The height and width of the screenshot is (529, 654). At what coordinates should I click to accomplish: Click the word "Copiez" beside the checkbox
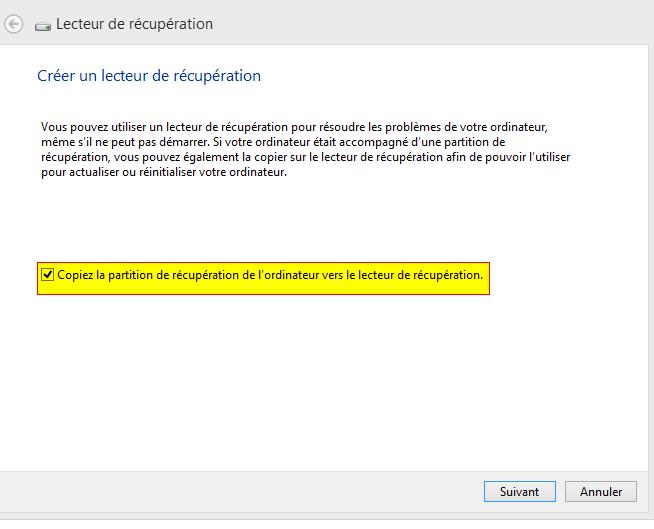click(x=74, y=274)
